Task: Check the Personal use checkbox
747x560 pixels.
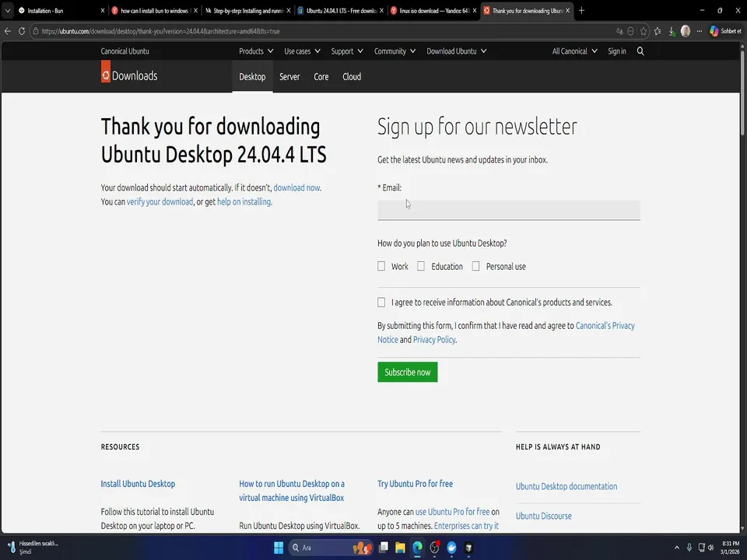Action: (475, 266)
